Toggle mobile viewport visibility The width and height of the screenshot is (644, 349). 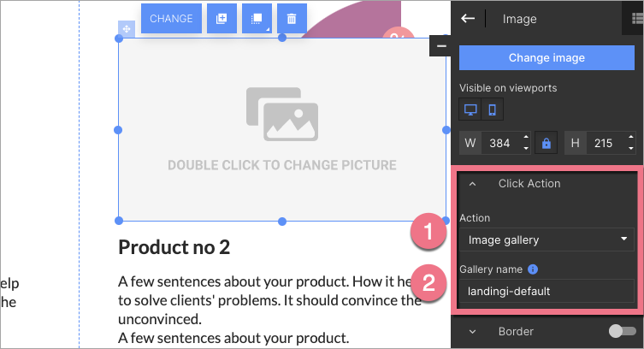(492, 109)
